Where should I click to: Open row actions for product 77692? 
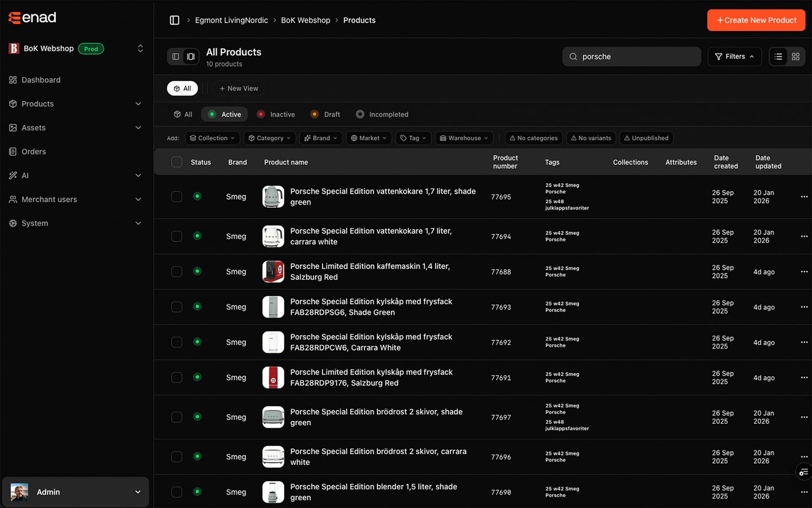pyautogui.click(x=804, y=342)
